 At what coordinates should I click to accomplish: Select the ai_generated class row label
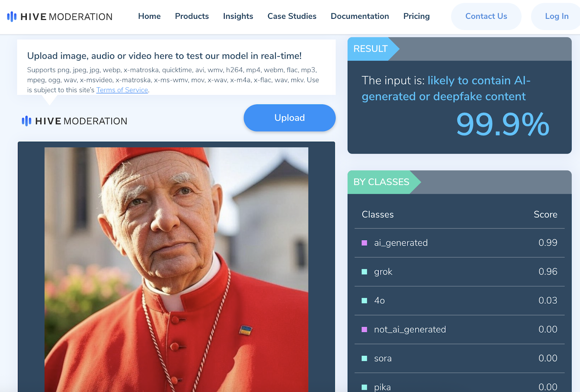tap(401, 243)
